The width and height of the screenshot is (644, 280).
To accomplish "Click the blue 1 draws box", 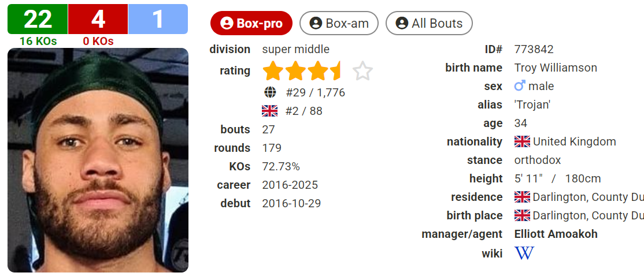I will 158,19.
